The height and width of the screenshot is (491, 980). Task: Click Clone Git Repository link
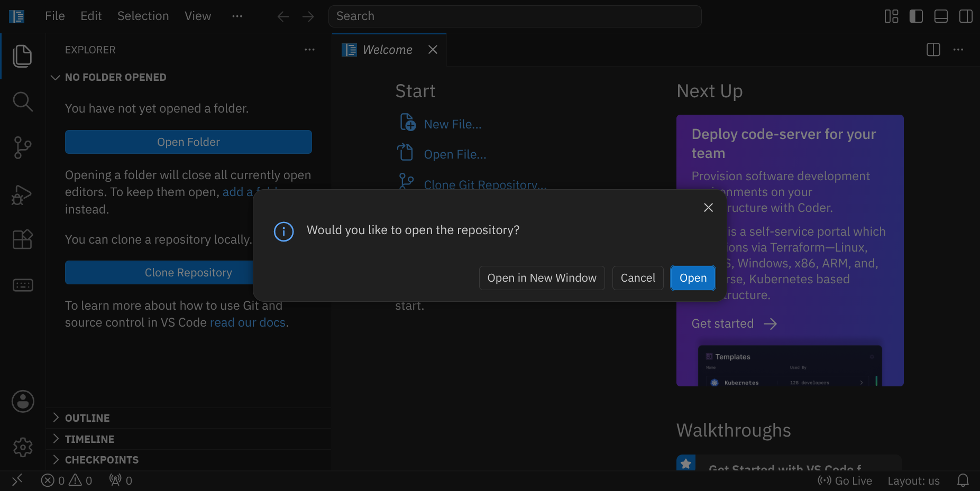pyautogui.click(x=485, y=185)
